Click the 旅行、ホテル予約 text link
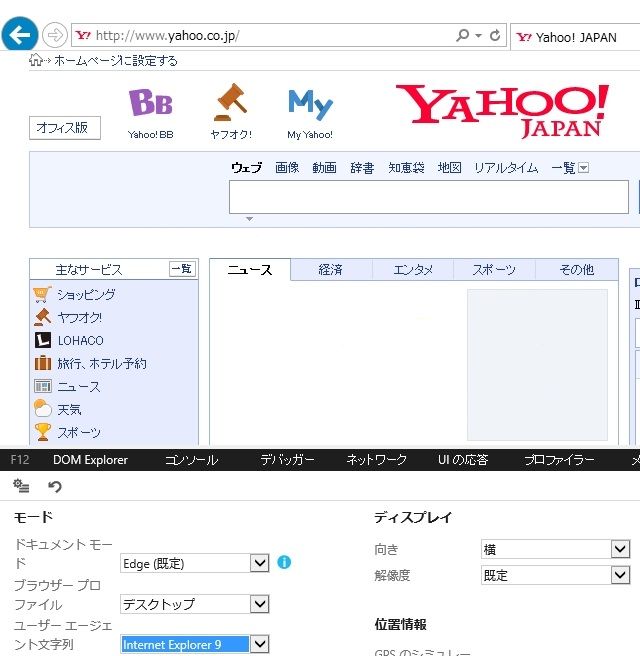 [x=102, y=363]
